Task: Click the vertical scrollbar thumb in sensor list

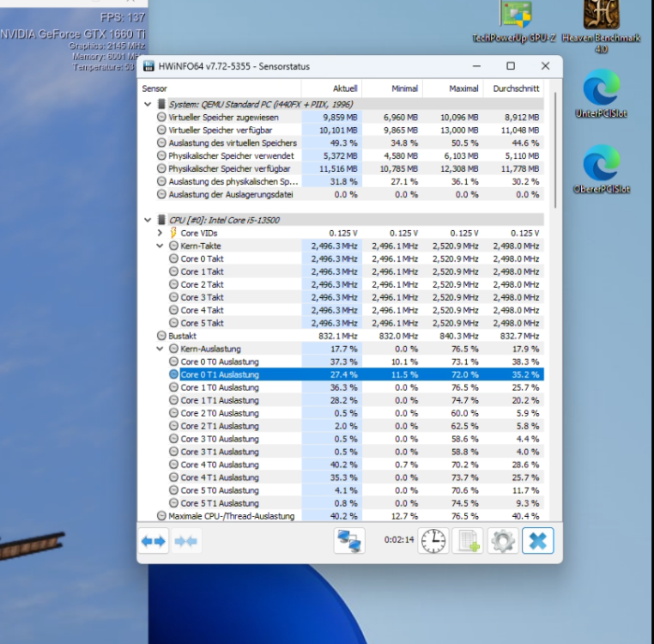Action: tap(555, 150)
